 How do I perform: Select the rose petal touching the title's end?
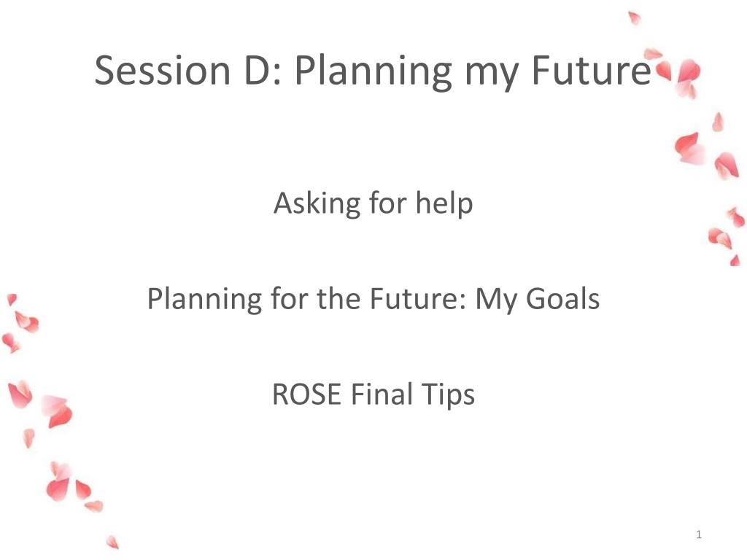[x=663, y=71]
